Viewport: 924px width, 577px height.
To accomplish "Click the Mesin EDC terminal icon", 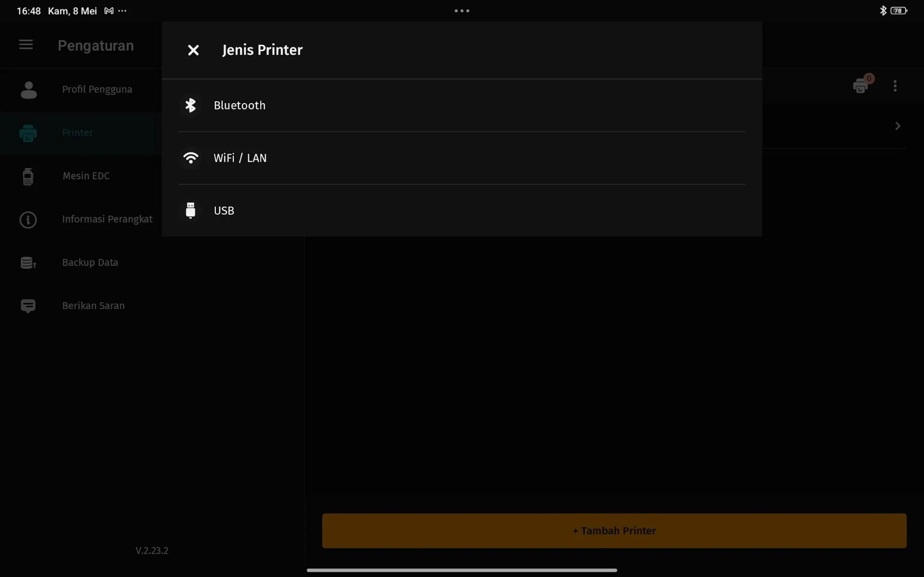I will pyautogui.click(x=28, y=176).
